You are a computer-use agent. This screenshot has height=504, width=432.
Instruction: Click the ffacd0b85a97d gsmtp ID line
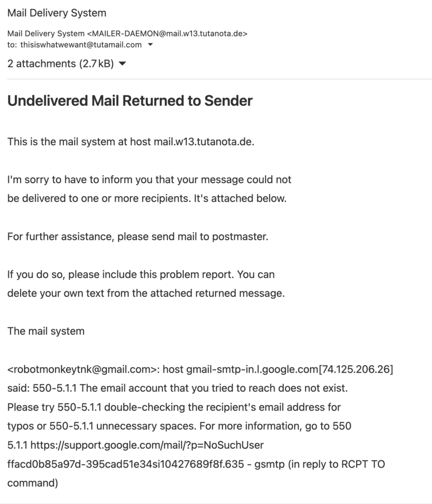(x=196, y=464)
